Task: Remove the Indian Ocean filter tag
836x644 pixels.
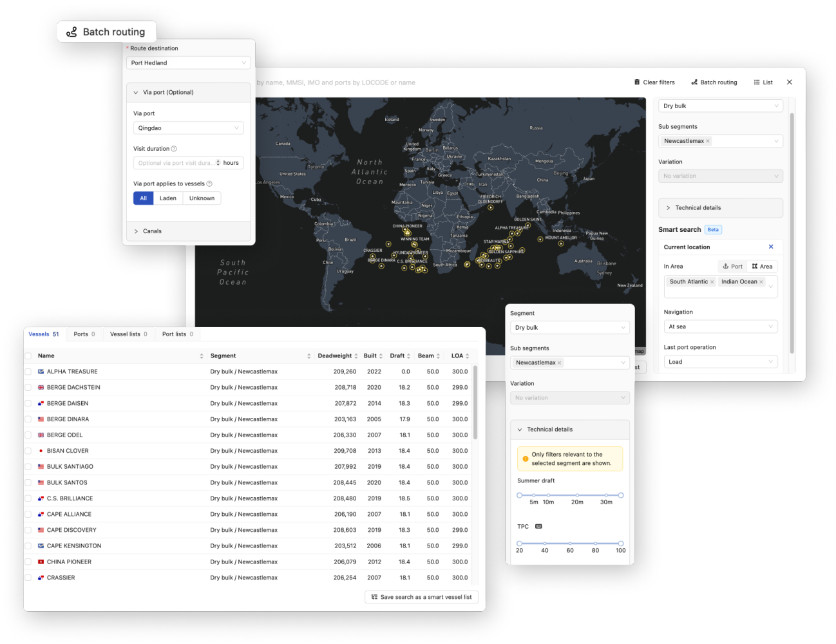Action: 761,281
